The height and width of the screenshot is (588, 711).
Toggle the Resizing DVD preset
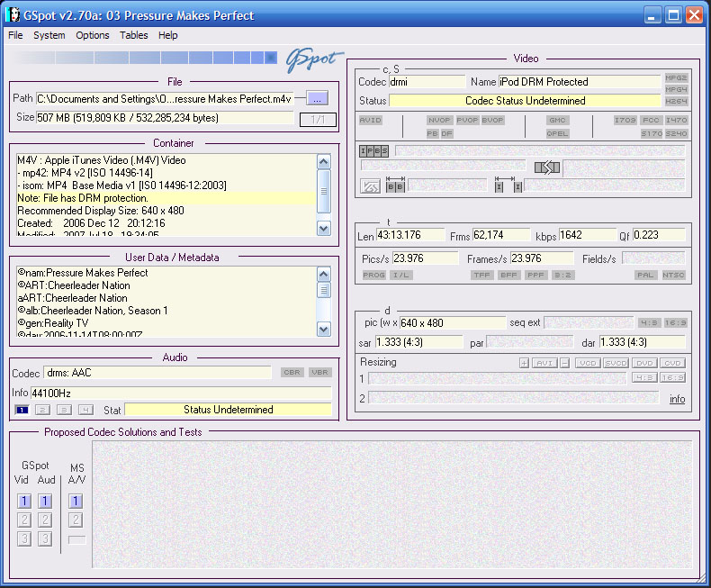point(644,364)
